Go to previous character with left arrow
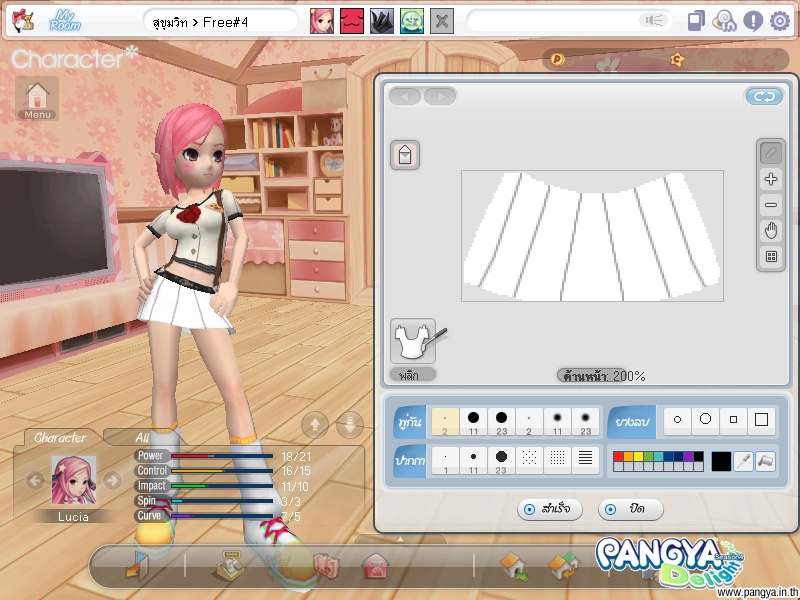The image size is (800, 600). 35,480
